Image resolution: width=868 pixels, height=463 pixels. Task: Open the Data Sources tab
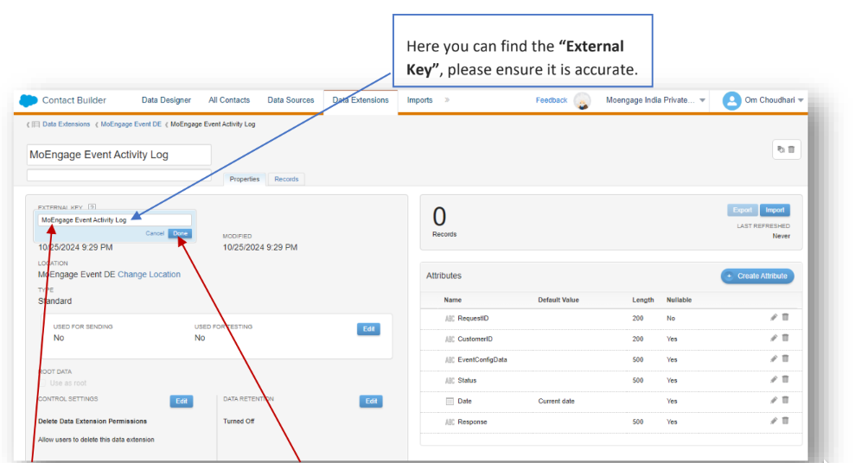[290, 100]
